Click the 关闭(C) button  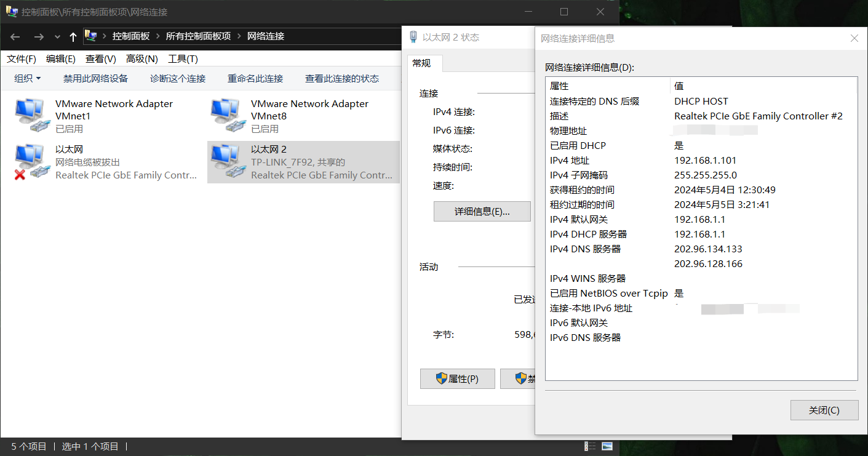(x=824, y=410)
